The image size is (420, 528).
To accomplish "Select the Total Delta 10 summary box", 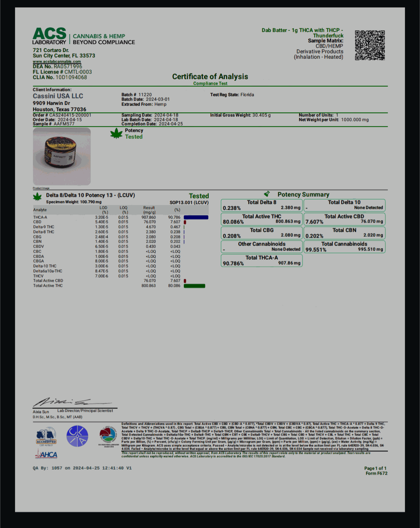I will pos(344,205).
